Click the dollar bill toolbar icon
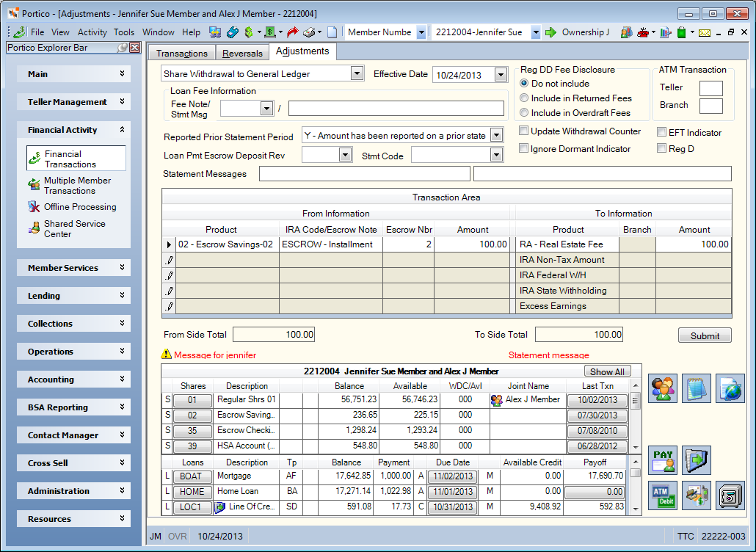This screenshot has width=756, height=552. point(270,32)
